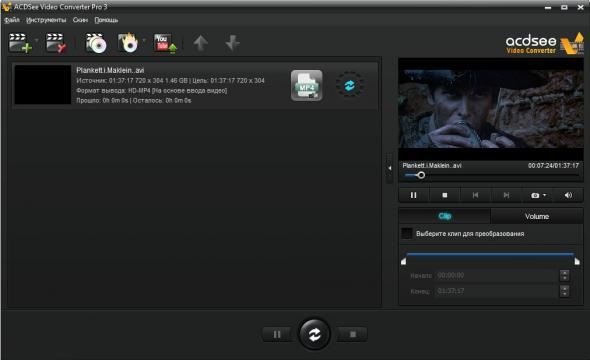Viewport: 590px width, 360px height.
Task: Expand the Burn disc dropdown arrow
Action: point(144,40)
